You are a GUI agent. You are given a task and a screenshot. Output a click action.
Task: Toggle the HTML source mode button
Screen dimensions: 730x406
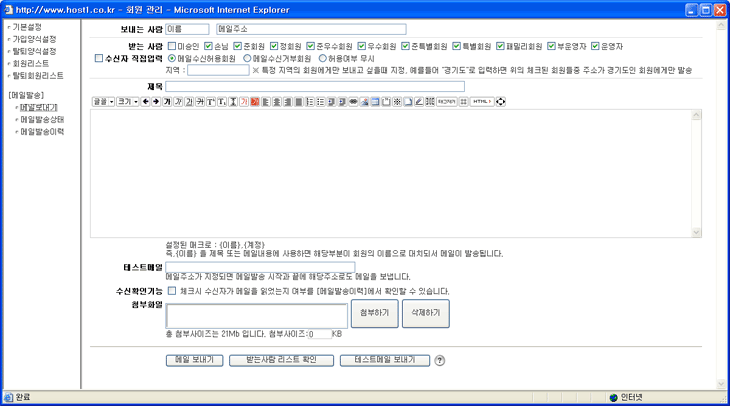482,101
